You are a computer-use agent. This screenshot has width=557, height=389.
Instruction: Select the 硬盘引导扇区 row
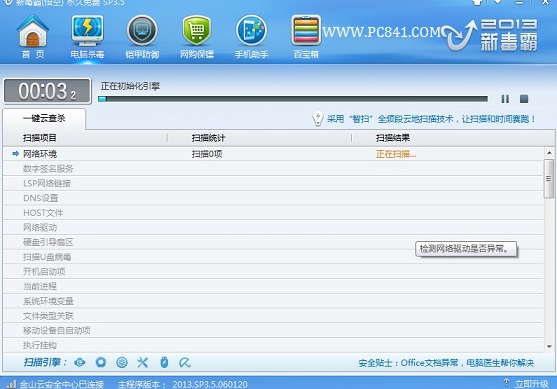[x=273, y=242]
